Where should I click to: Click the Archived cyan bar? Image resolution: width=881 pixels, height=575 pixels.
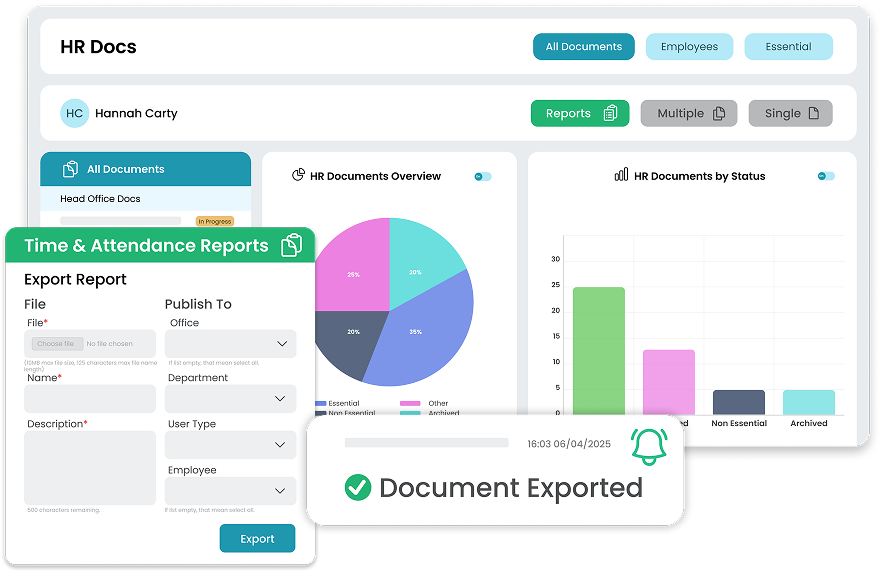point(809,402)
